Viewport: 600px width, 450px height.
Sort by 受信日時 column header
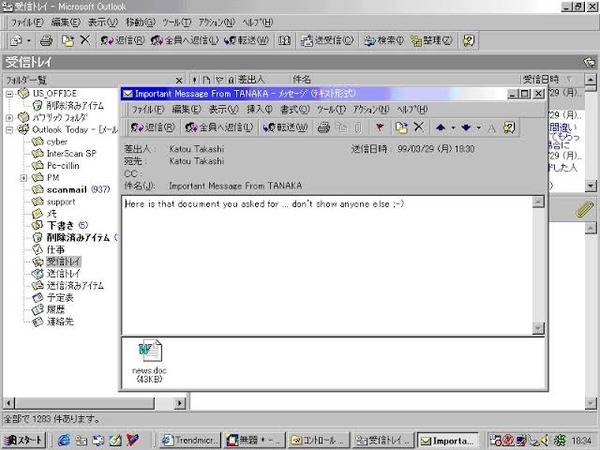[540, 80]
